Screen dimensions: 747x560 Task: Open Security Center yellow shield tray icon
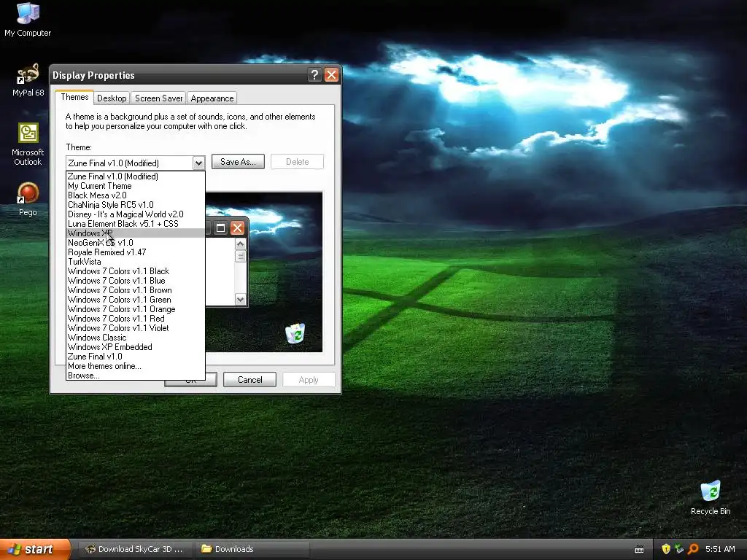point(666,549)
